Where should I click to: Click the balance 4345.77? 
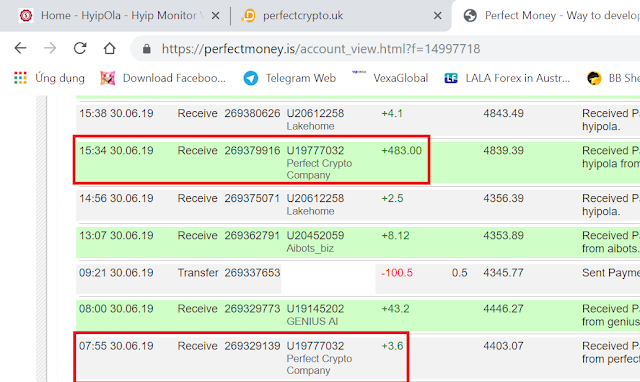[503, 273]
